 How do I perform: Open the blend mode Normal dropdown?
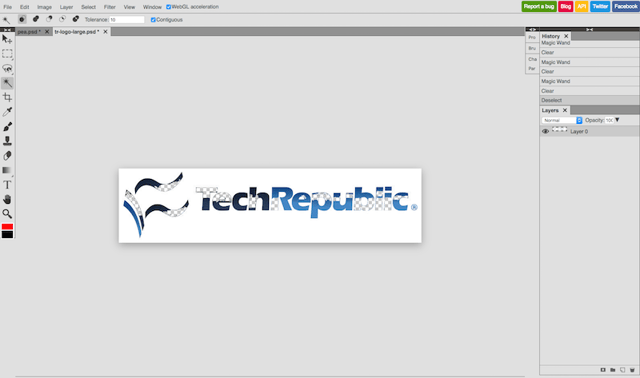click(562, 120)
